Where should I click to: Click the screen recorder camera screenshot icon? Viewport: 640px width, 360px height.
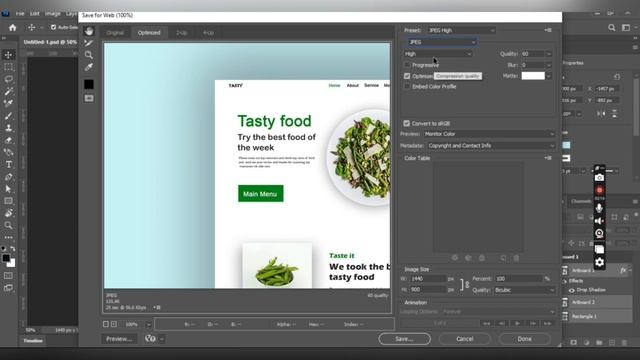point(599,178)
